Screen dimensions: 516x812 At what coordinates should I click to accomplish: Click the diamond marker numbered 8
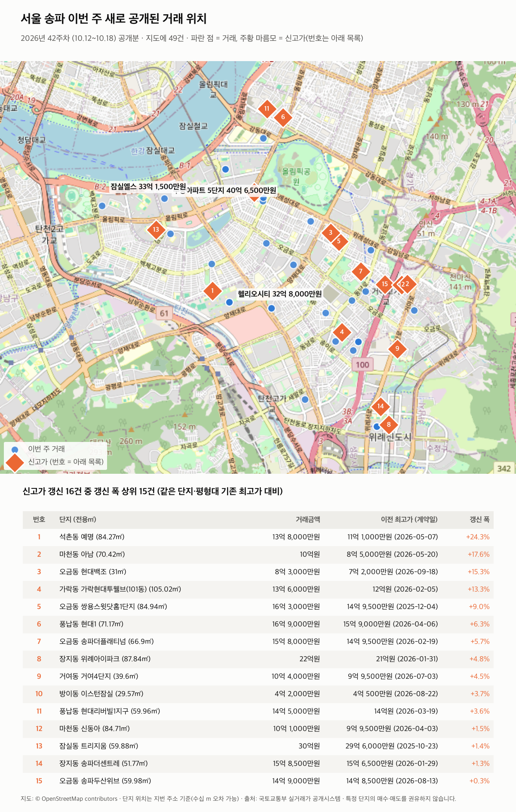(389, 425)
